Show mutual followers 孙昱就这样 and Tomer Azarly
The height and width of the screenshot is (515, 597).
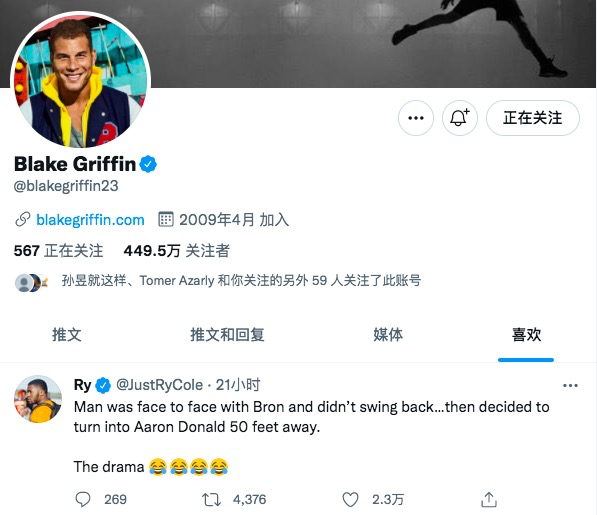241,281
